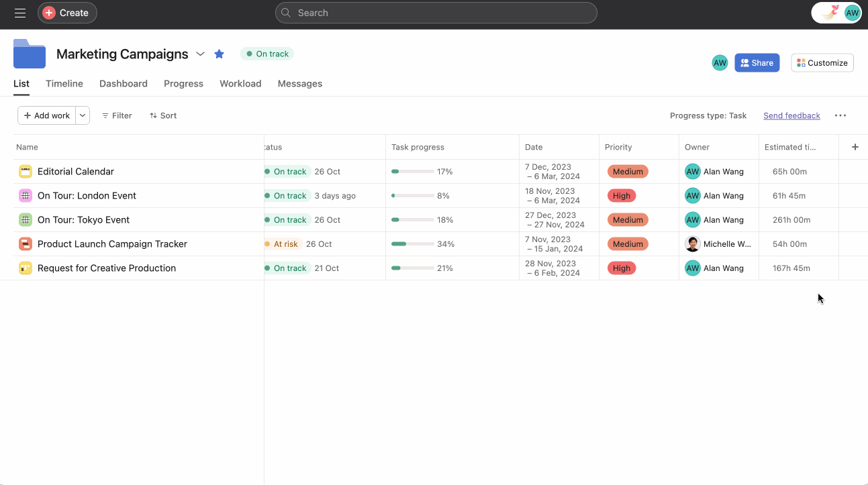Open the Editorial Calendar project icon

pyautogui.click(x=26, y=172)
